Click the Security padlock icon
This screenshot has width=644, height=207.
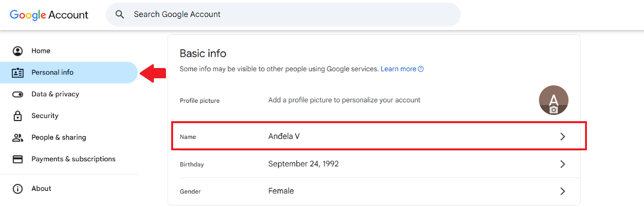click(x=18, y=116)
